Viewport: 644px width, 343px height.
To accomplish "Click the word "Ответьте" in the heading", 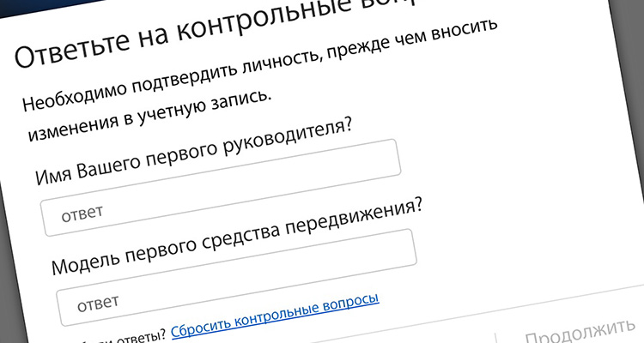I will [67, 54].
